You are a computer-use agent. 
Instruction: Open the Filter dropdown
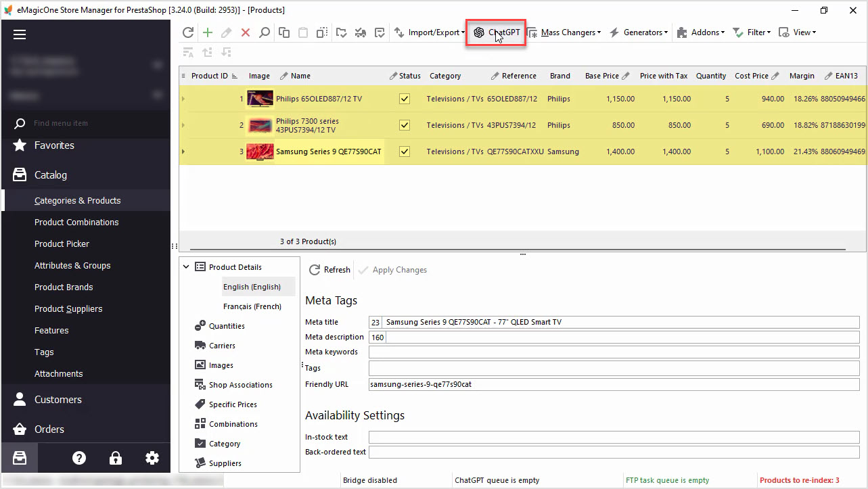[x=752, y=32]
